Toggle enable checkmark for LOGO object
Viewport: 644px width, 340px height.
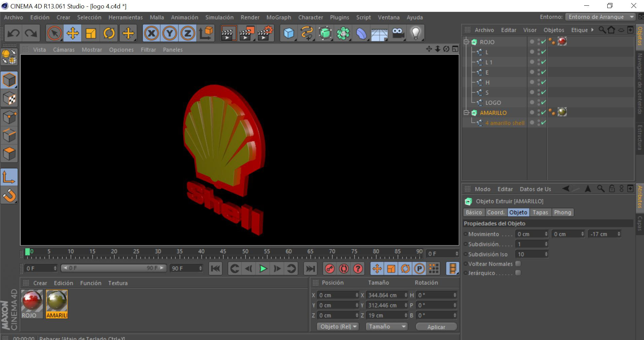coord(543,102)
